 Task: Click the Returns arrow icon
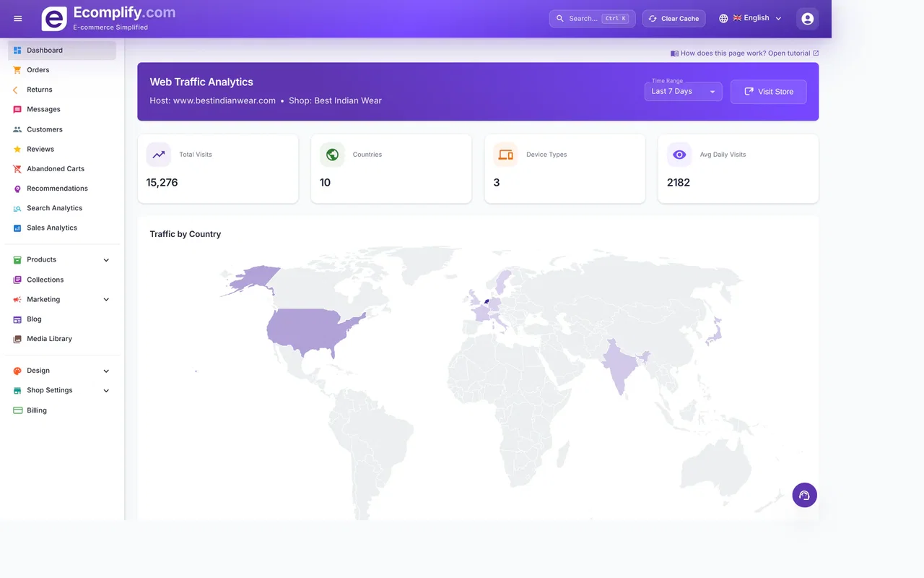point(16,90)
